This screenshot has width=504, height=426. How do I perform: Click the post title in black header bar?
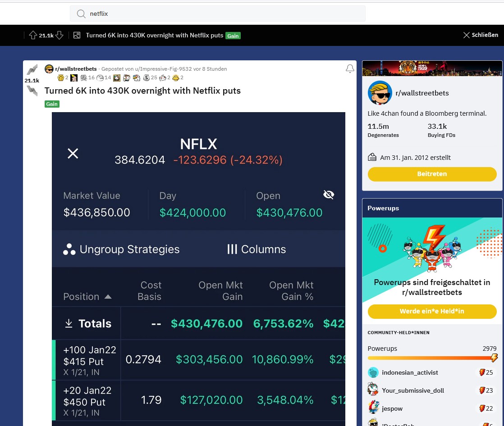tap(154, 35)
